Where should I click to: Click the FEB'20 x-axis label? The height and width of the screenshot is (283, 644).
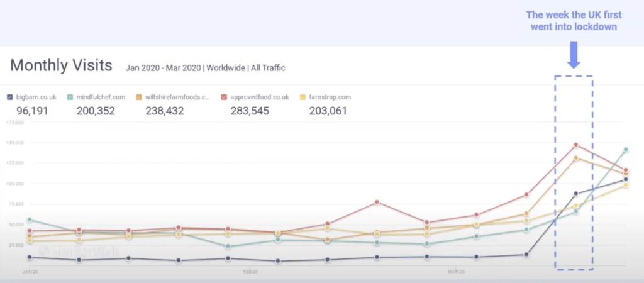(250, 272)
